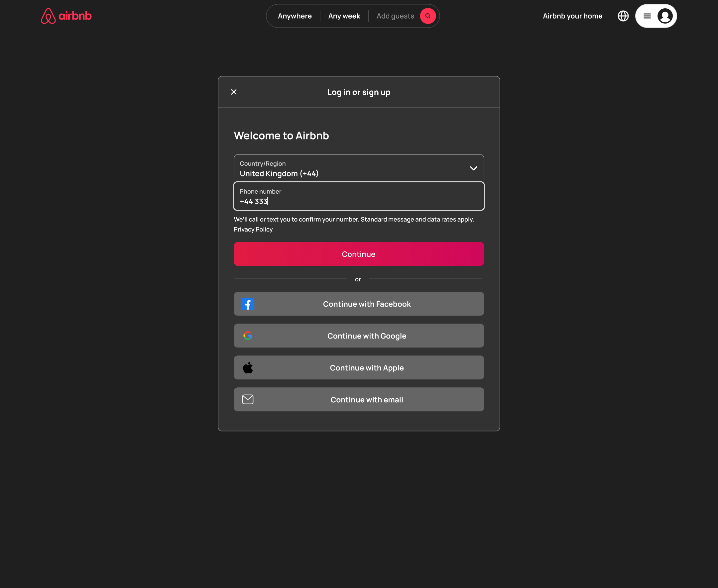
Task: Expand the Country/Region chevron
Action: point(473,168)
